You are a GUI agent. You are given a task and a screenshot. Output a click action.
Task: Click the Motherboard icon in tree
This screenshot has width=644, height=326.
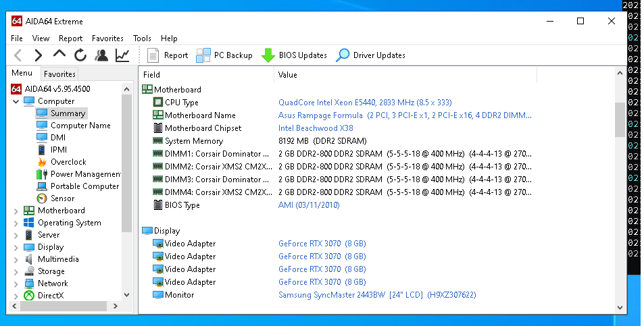[29, 211]
